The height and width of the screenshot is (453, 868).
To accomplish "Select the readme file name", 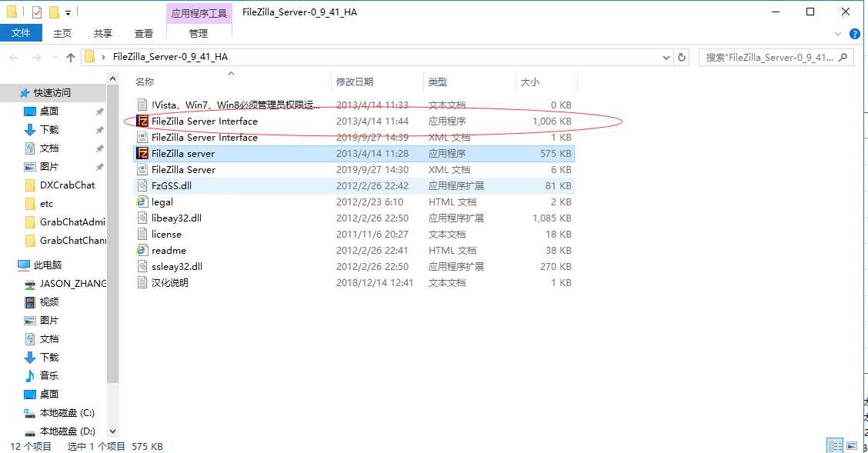I will click(x=169, y=250).
